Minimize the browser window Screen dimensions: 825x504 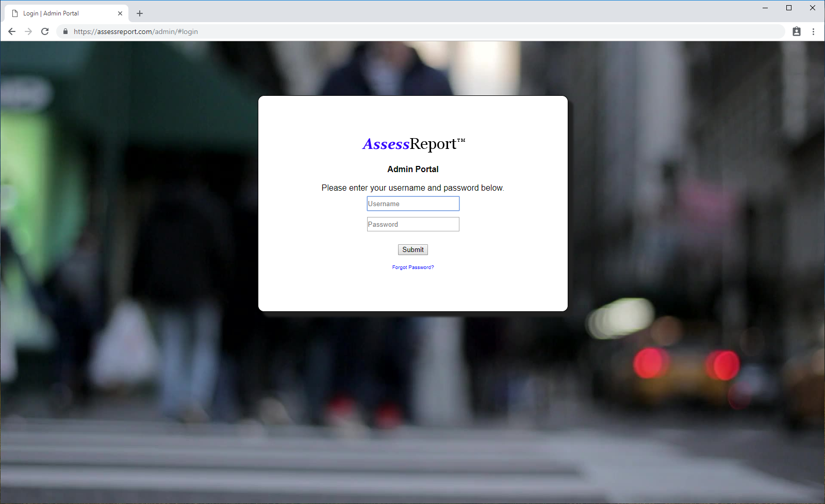(x=765, y=8)
